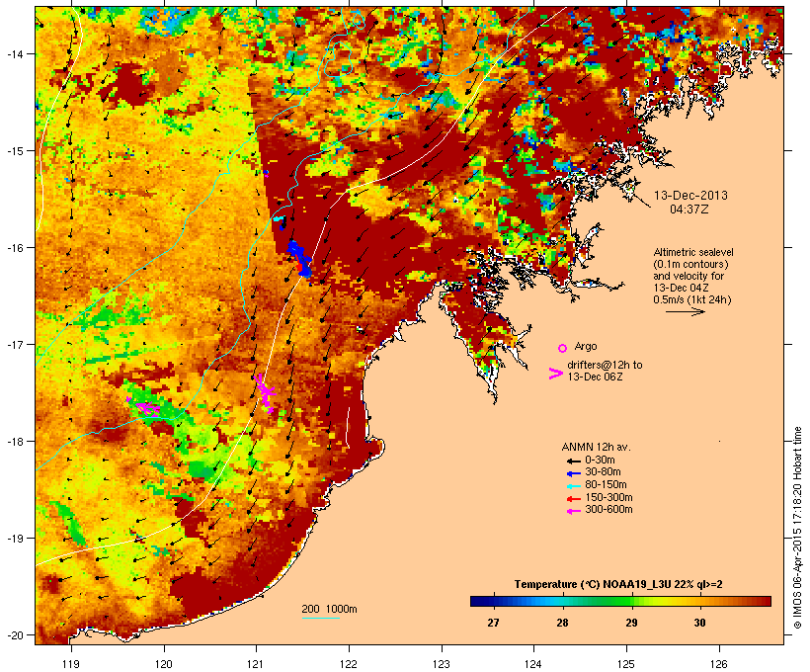Click the time text 04:37Z
The width and height of the screenshot is (810, 672).
(689, 210)
